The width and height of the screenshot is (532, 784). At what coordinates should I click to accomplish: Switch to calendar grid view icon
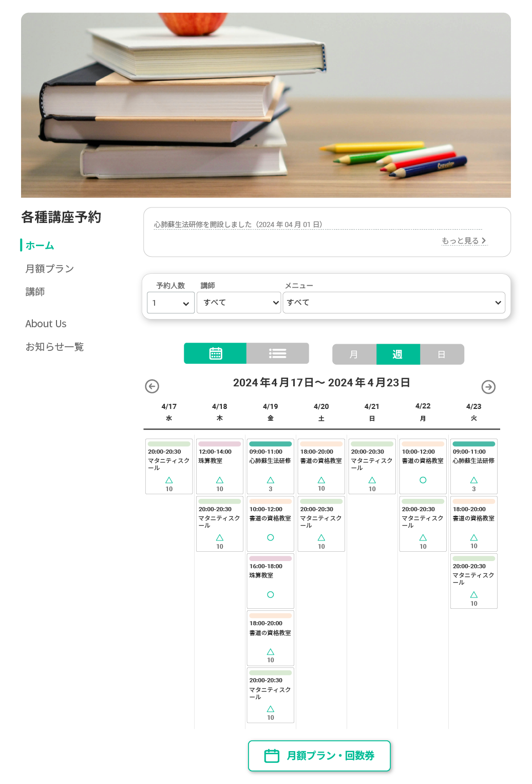click(x=216, y=353)
